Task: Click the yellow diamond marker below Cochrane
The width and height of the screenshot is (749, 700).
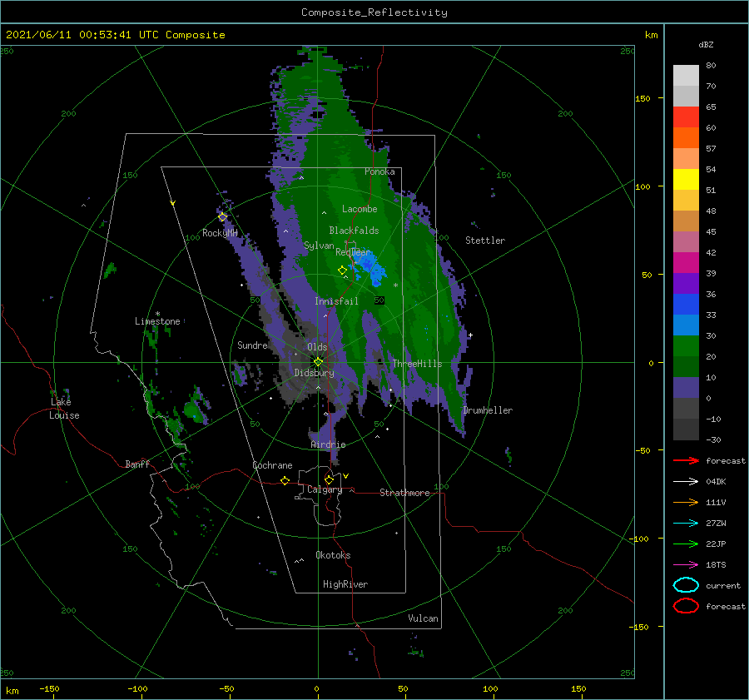Action: point(285,481)
